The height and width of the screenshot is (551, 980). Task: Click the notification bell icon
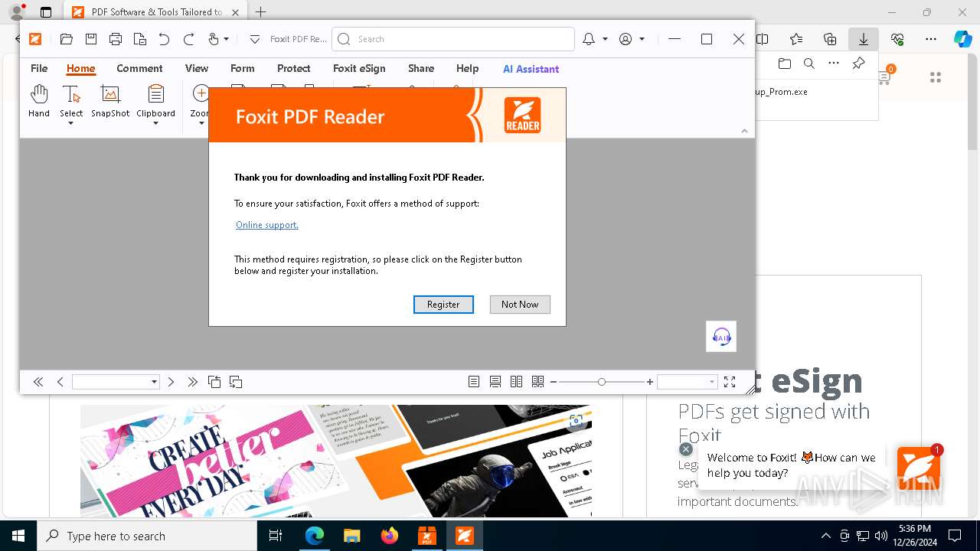click(x=589, y=39)
